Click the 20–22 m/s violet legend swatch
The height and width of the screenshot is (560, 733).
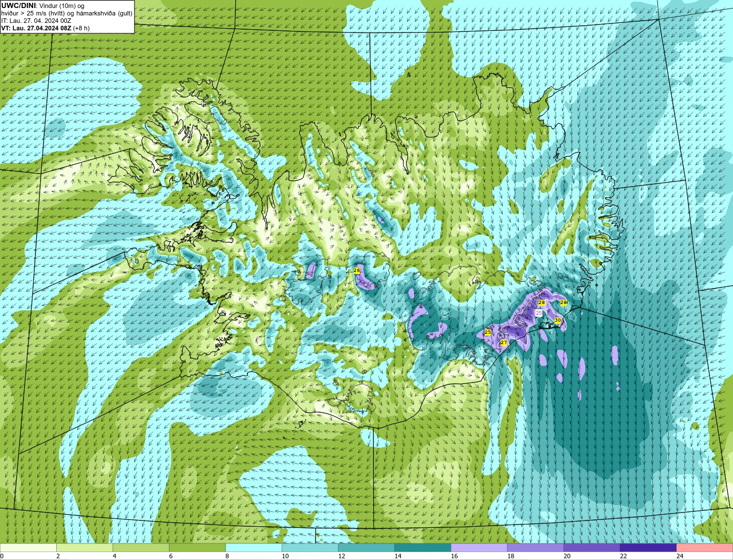592,548
